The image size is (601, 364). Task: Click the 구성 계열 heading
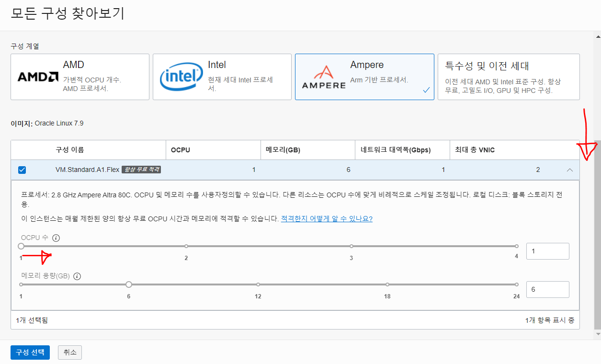(25, 46)
